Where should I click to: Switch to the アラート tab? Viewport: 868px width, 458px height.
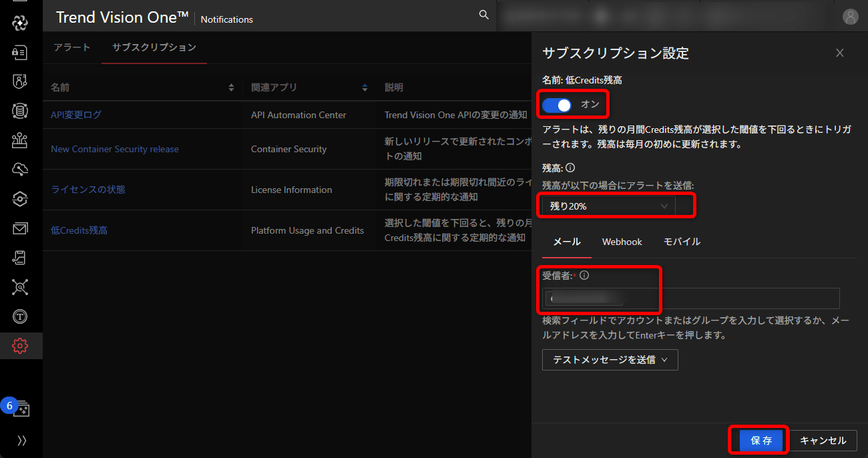click(71, 47)
